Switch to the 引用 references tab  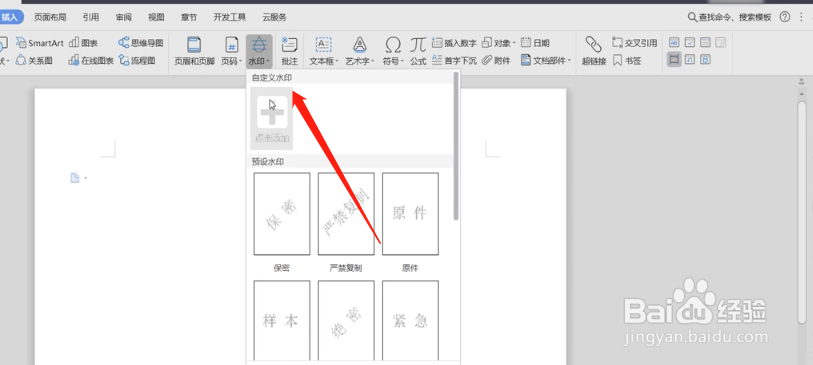91,17
